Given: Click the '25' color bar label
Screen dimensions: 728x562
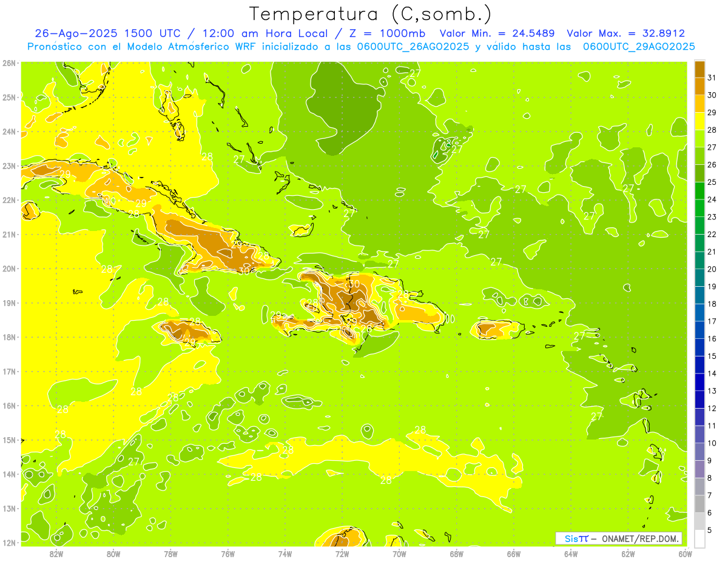Looking at the screenshot, I should [x=712, y=182].
